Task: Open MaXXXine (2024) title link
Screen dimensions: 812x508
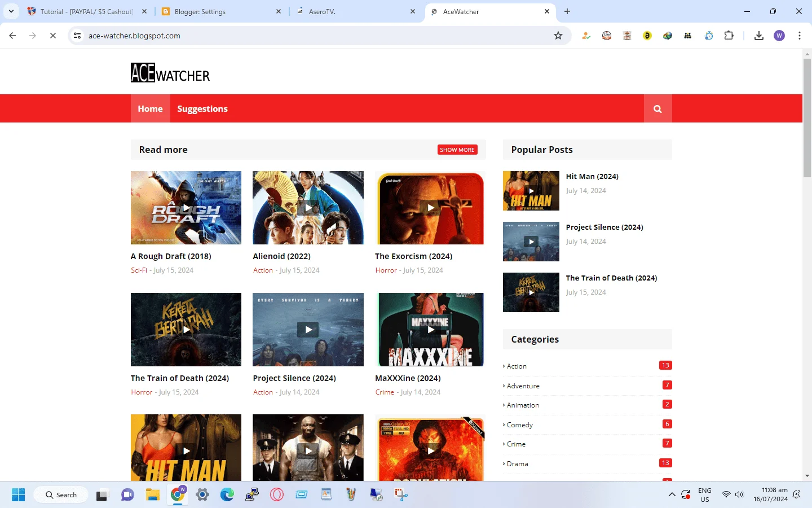Action: 408,378
